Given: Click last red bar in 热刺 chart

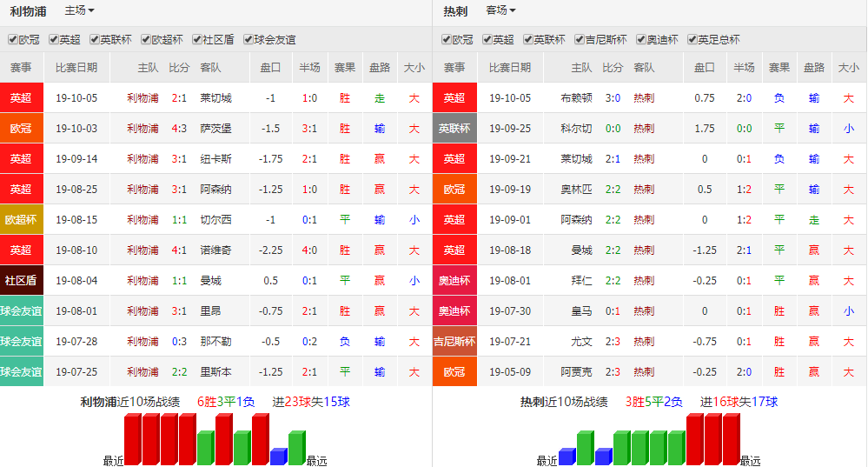Looking at the screenshot, I should [732, 439].
